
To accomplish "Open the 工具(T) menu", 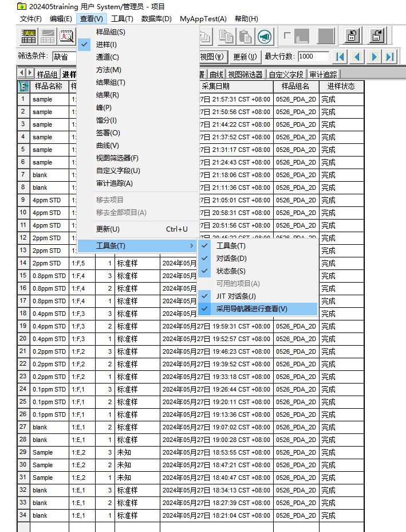I will (122, 19).
